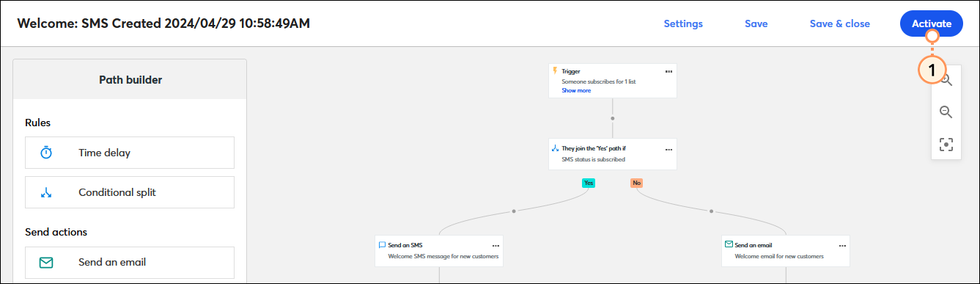980x284 pixels.
Task: Click the Path builder panel heading
Action: point(130,79)
